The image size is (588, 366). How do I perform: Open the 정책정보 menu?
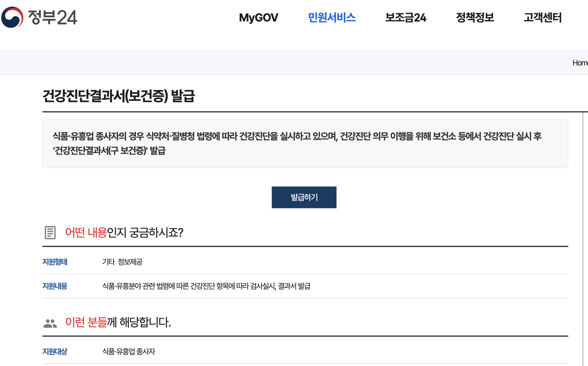coord(475,18)
